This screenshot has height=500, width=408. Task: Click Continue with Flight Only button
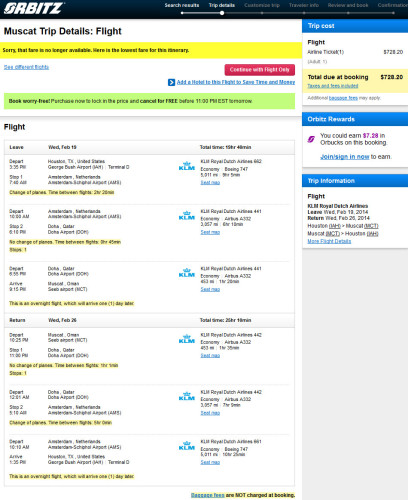click(260, 70)
